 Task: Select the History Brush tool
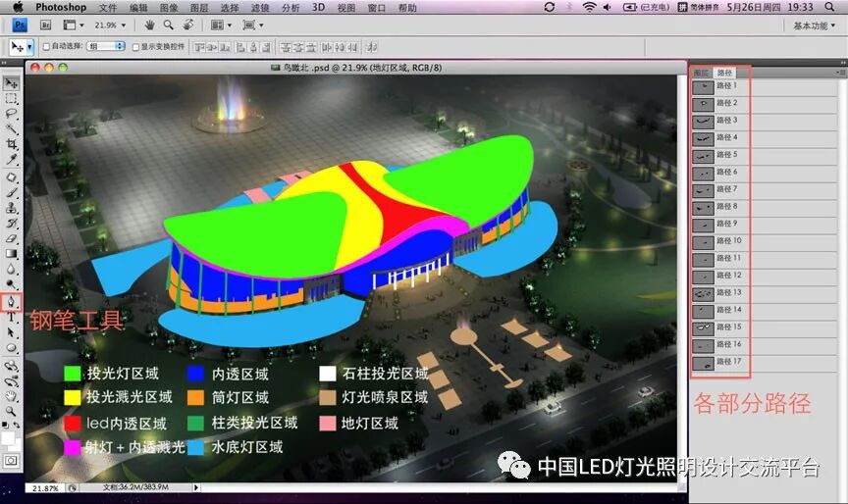pyautogui.click(x=11, y=224)
